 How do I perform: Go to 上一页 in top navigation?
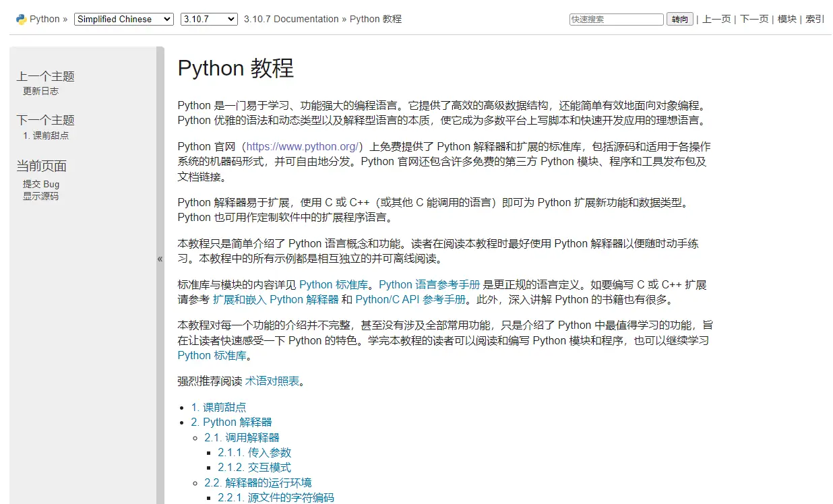pos(716,19)
